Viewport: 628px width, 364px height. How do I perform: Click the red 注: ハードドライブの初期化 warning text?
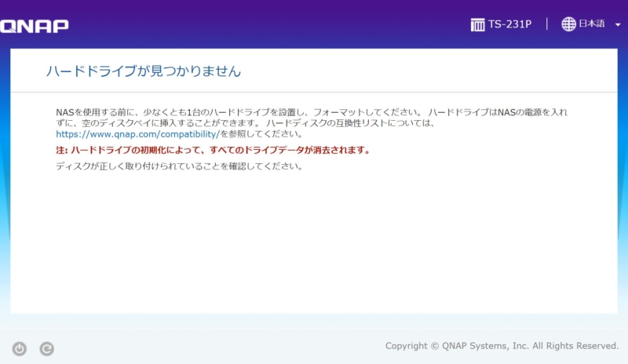[213, 150]
